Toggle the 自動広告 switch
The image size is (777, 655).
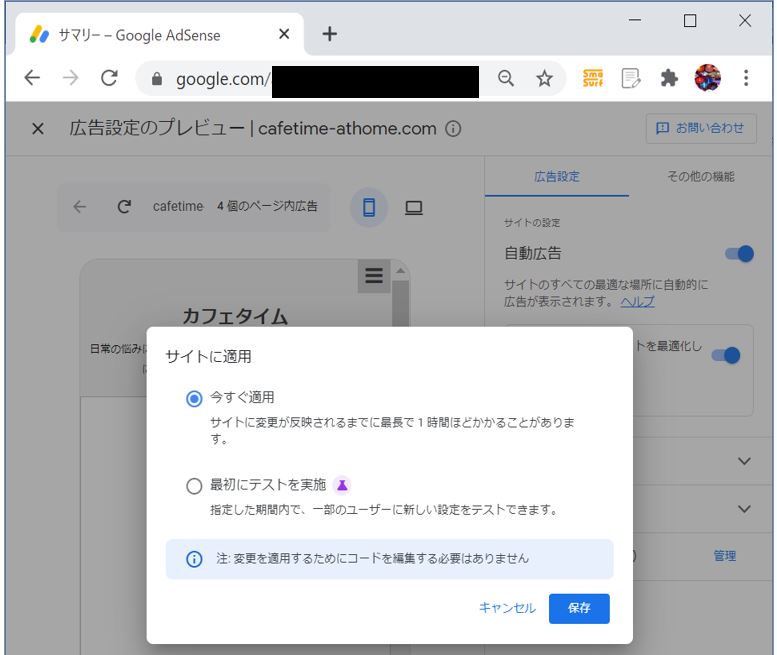point(739,254)
